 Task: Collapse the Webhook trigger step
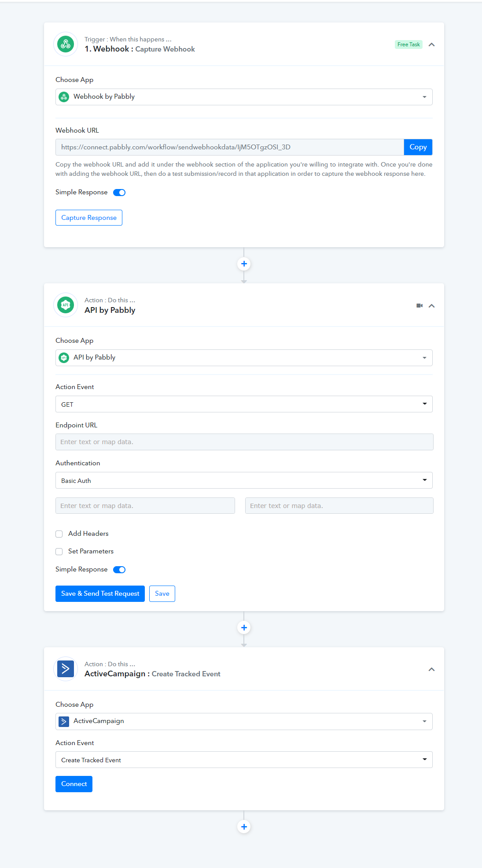click(431, 45)
